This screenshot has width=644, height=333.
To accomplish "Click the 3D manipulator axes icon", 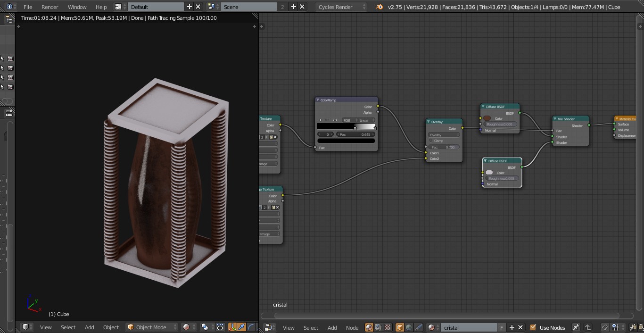I will (x=232, y=327).
